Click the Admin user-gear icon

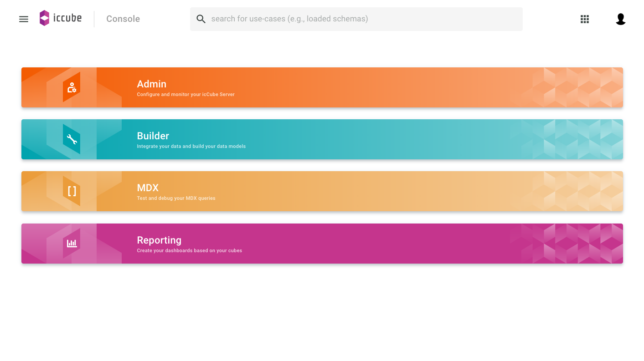point(72,87)
